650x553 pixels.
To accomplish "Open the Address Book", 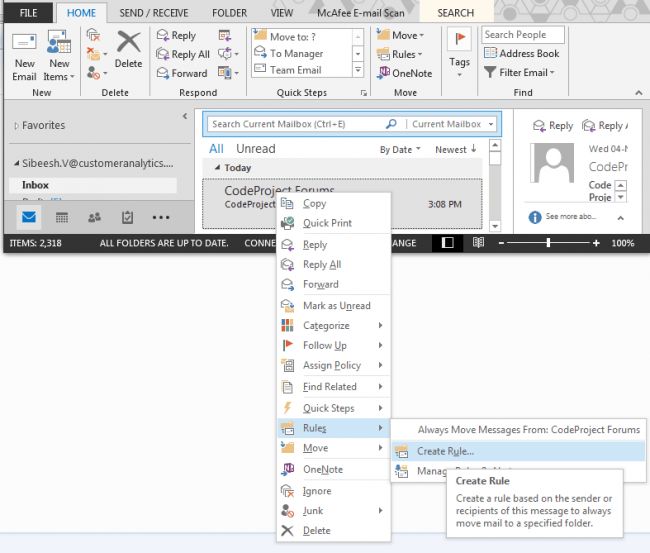I will [521, 53].
